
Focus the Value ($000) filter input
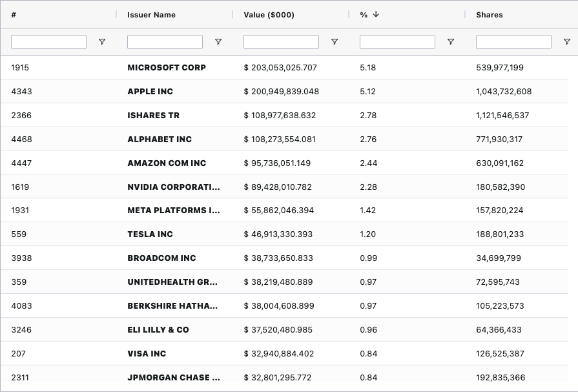281,42
